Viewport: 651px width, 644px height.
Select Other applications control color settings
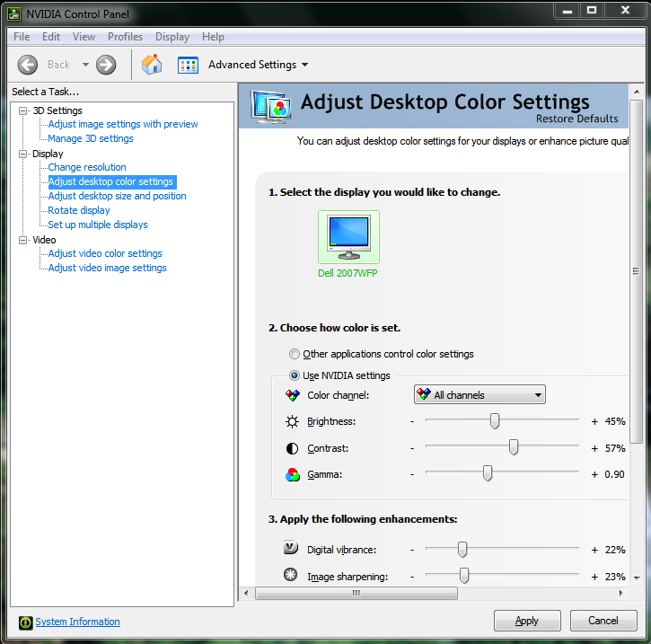[294, 354]
